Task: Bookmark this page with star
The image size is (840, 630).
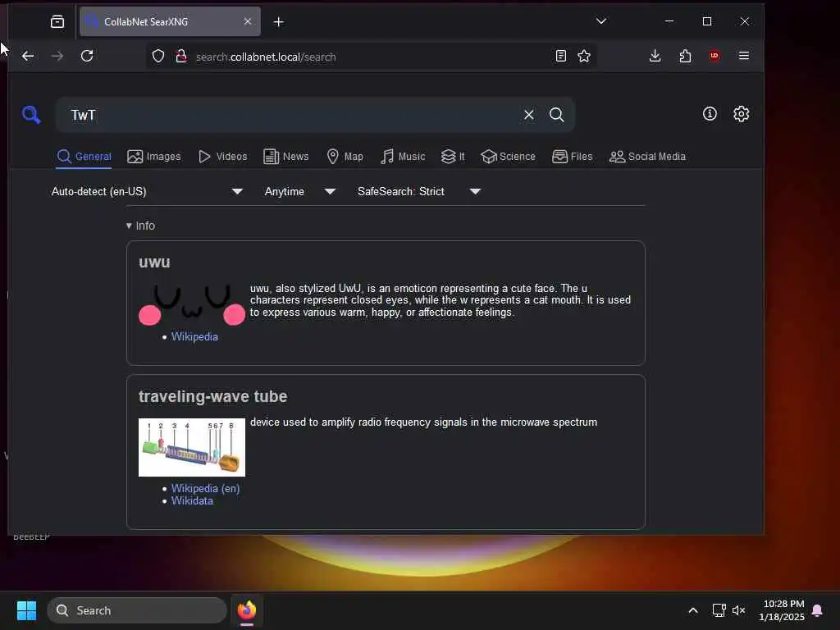Action: 584,57
